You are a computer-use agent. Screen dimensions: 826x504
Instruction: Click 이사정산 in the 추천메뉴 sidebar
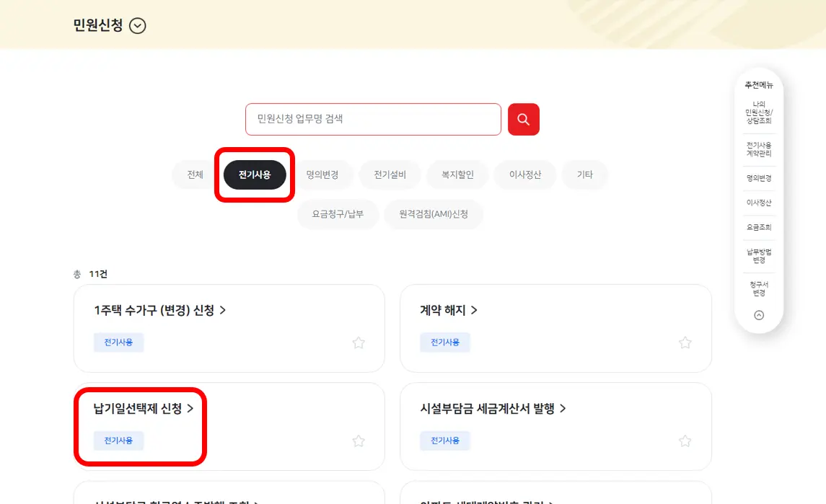(758, 203)
